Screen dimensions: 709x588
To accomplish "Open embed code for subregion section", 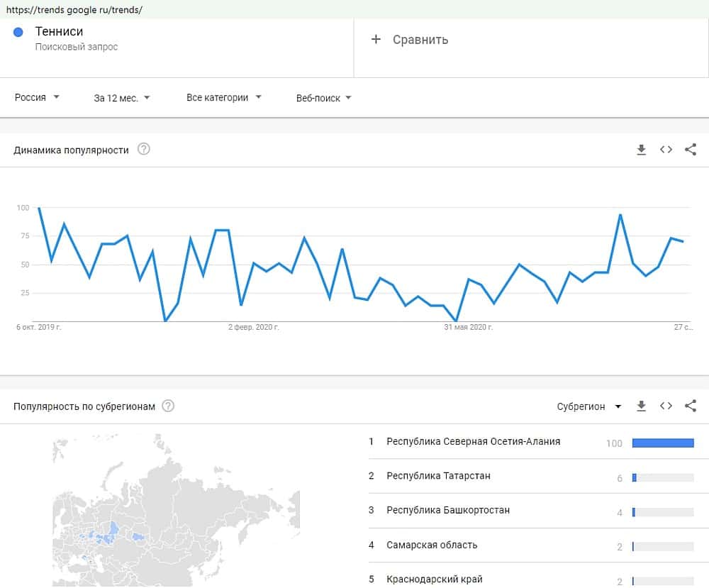I will pos(666,406).
